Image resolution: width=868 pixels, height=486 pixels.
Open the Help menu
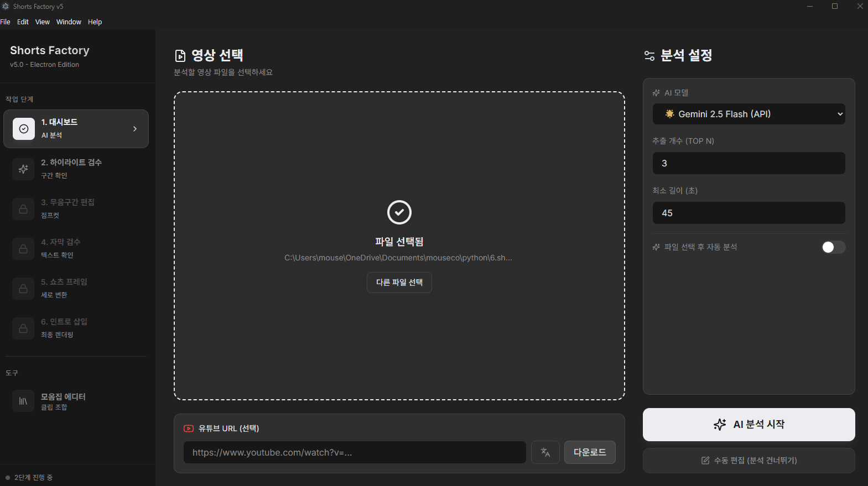tap(95, 22)
